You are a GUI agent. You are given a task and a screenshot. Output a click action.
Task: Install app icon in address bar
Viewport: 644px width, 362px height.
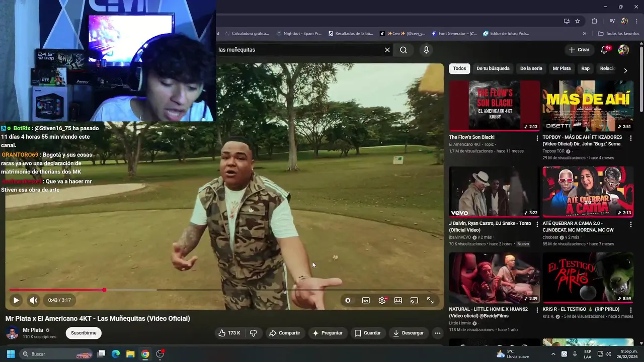pyautogui.click(x=567, y=21)
